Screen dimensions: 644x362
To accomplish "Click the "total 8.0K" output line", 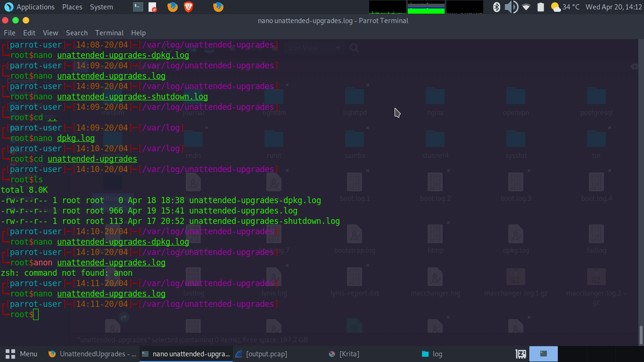I will tap(24, 190).
